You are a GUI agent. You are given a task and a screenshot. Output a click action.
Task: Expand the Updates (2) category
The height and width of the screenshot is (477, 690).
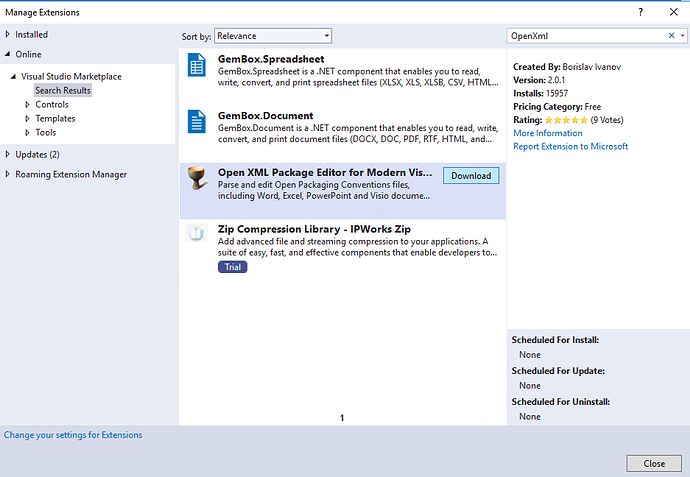[9, 154]
